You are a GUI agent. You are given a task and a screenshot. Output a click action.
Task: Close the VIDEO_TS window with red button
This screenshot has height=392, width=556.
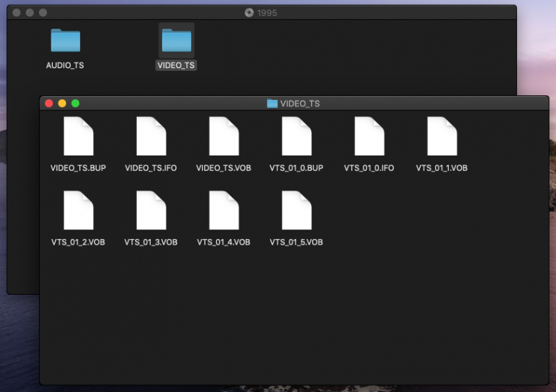tap(49, 104)
